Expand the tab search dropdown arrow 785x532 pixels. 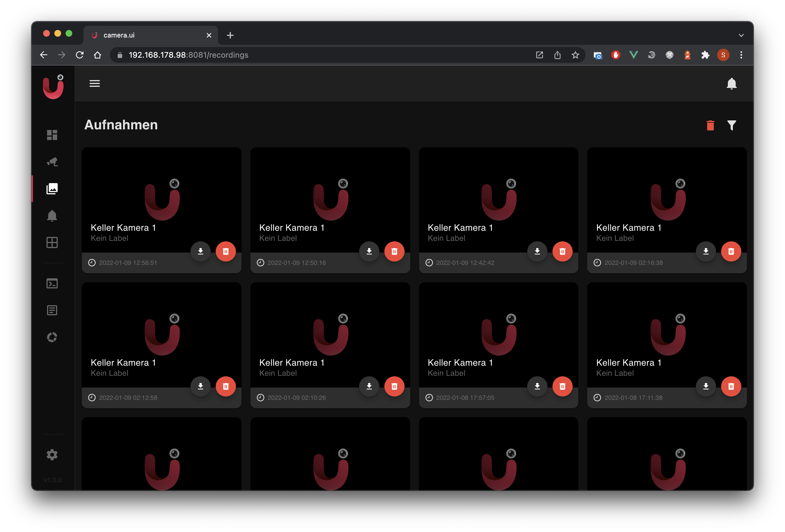[x=741, y=35]
